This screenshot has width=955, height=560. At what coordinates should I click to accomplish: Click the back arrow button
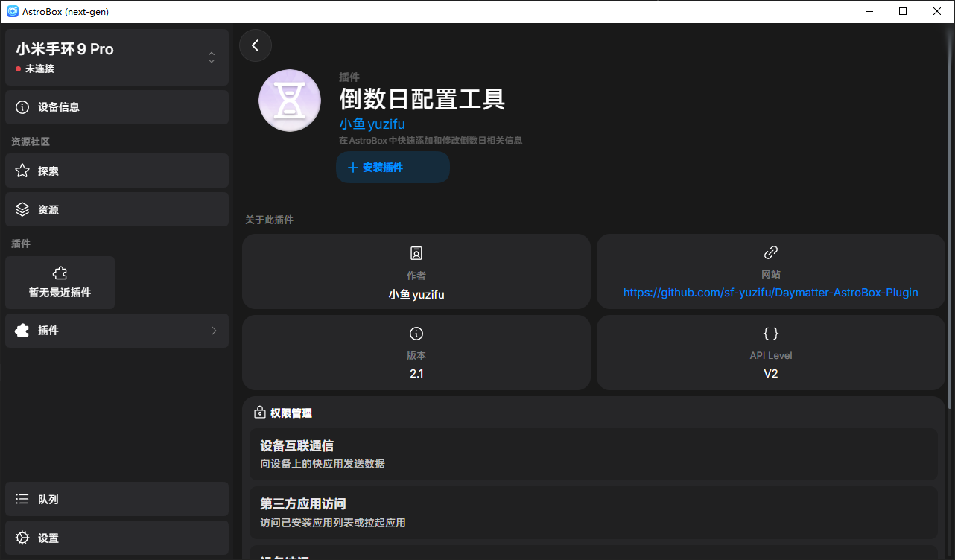(256, 45)
